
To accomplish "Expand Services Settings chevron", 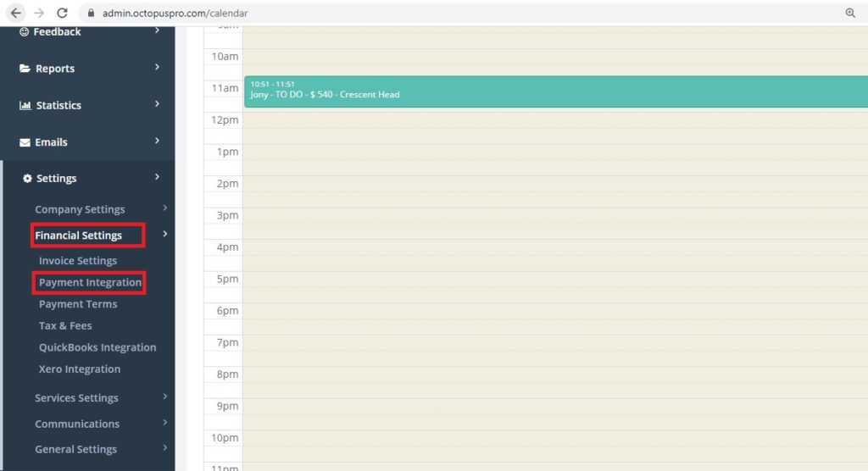I will pos(165,396).
